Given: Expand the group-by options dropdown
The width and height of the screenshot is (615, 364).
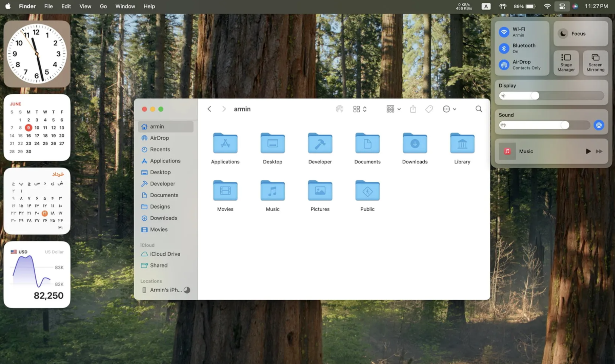Looking at the screenshot, I should 393,109.
